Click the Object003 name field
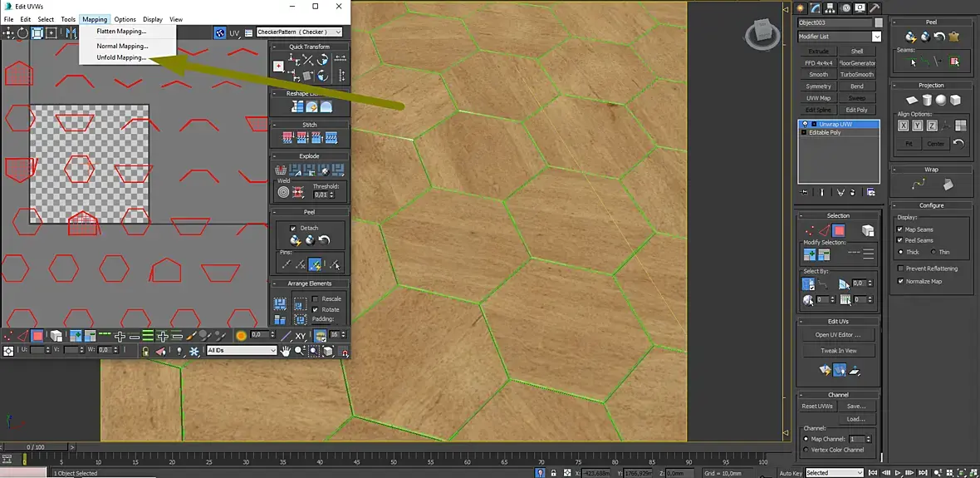980x478 pixels. coord(835,22)
